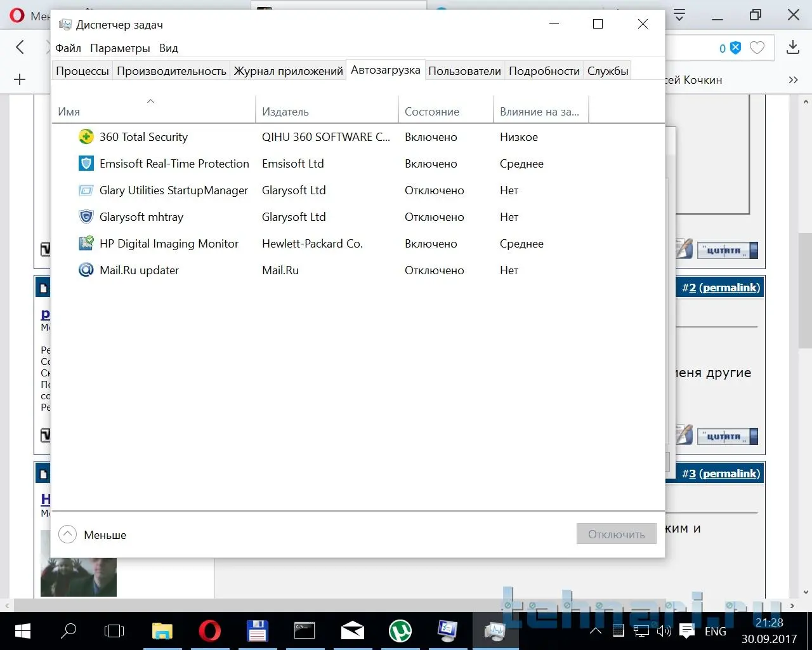
Task: Open the Параметры menu
Action: point(121,48)
